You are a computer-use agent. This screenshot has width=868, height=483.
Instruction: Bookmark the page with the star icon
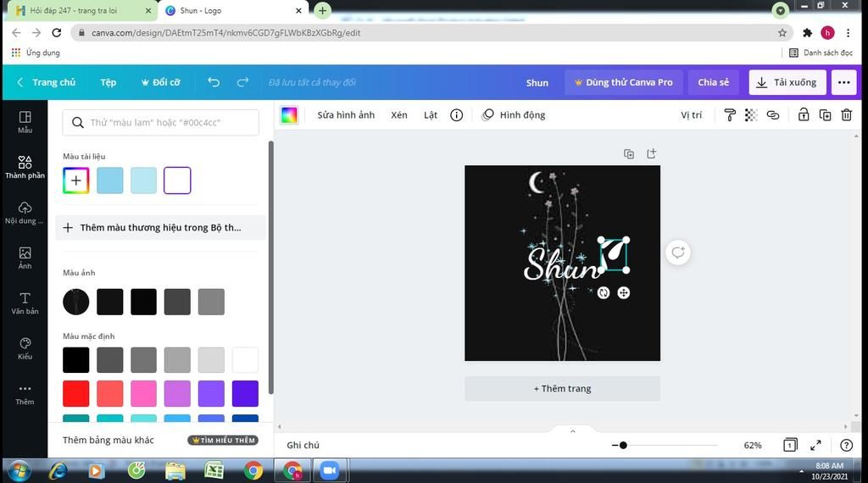(x=782, y=33)
